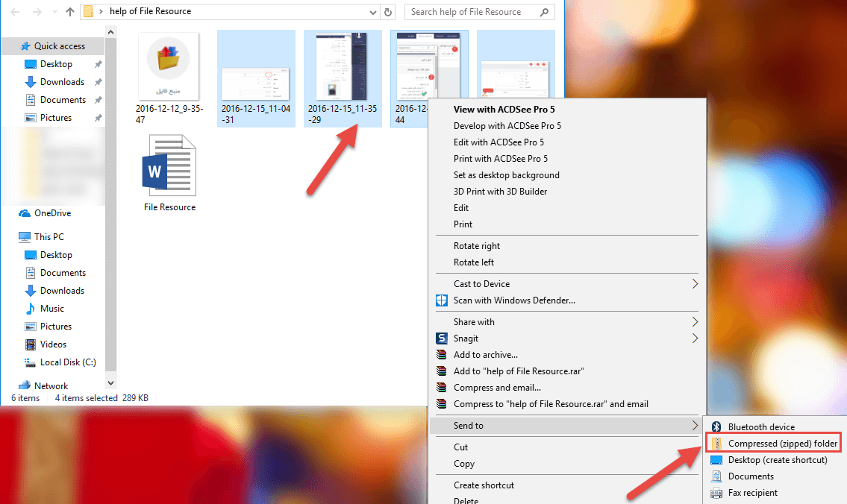847x504 pixels.
Task: Click the WinRAR icon beside Add to archive
Action: click(x=441, y=355)
